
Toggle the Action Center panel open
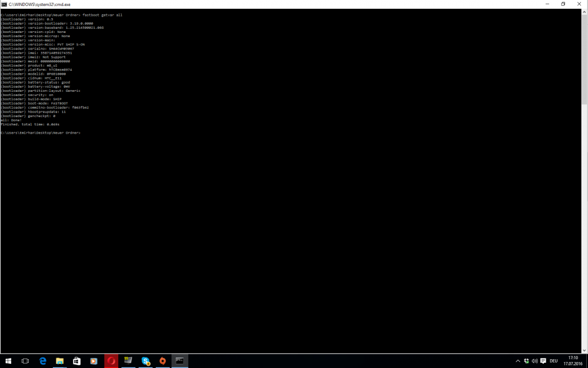[x=543, y=360]
